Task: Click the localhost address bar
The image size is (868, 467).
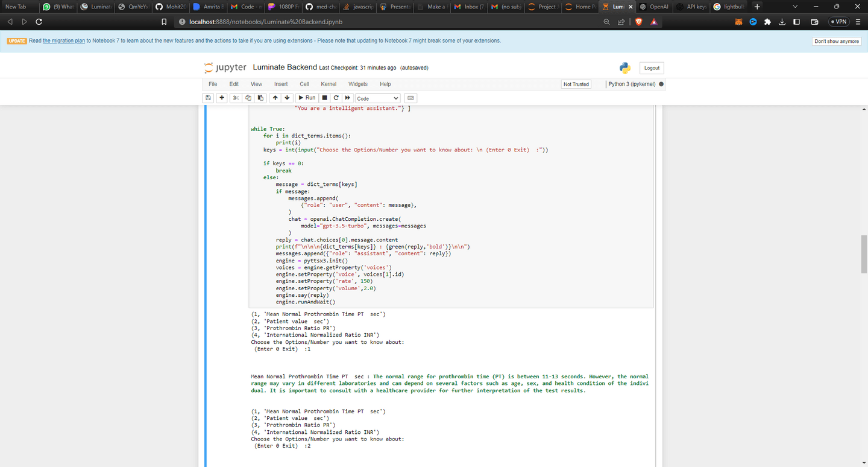Action: pos(386,22)
